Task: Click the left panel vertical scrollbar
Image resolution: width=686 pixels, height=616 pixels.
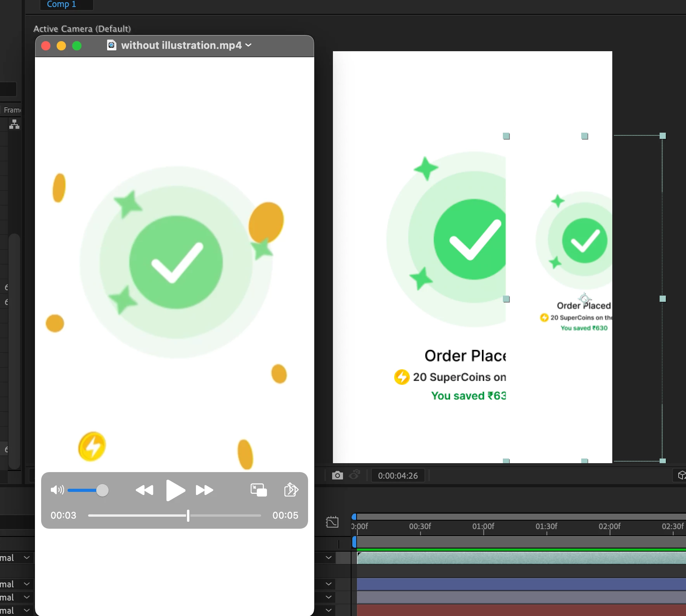Action: (x=14, y=351)
